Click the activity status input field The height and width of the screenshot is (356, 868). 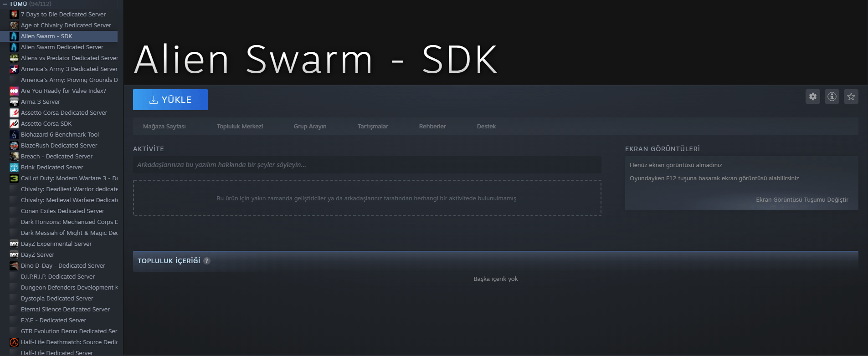tap(367, 165)
